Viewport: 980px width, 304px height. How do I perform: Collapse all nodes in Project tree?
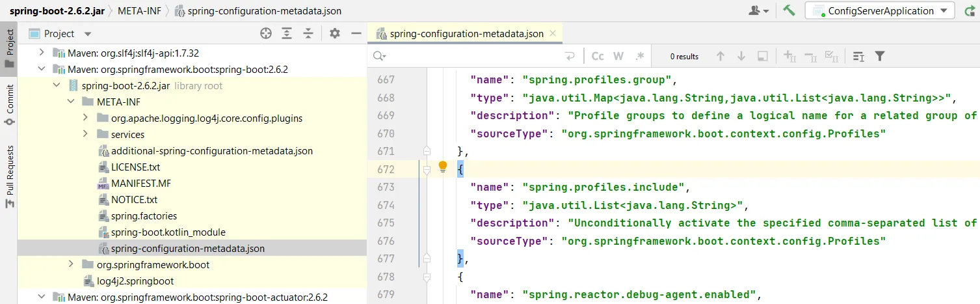[x=308, y=33]
